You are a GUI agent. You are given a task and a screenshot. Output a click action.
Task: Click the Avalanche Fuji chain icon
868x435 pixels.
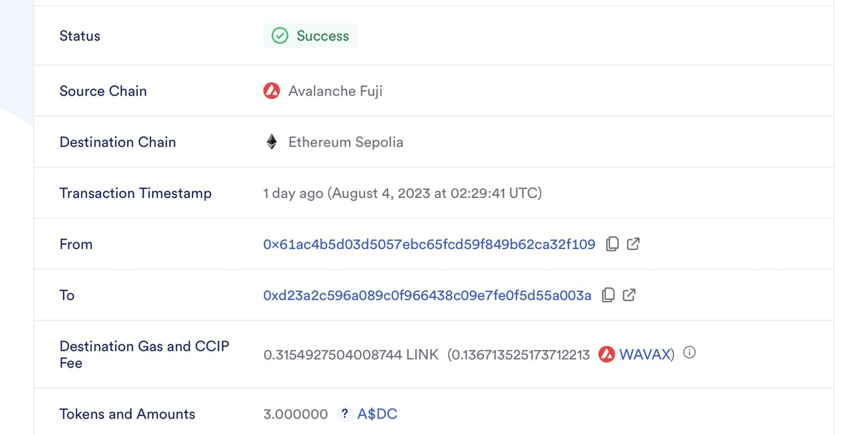pyautogui.click(x=272, y=91)
